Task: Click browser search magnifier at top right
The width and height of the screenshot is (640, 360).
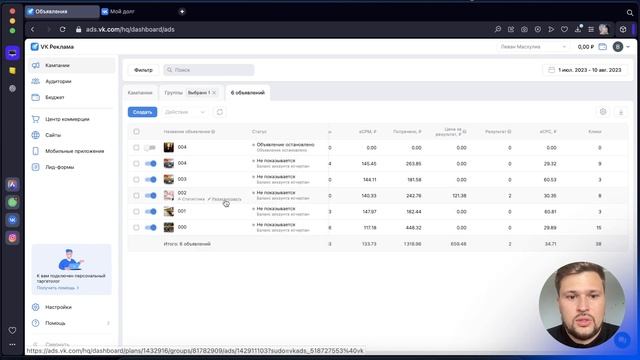Action: click(630, 13)
